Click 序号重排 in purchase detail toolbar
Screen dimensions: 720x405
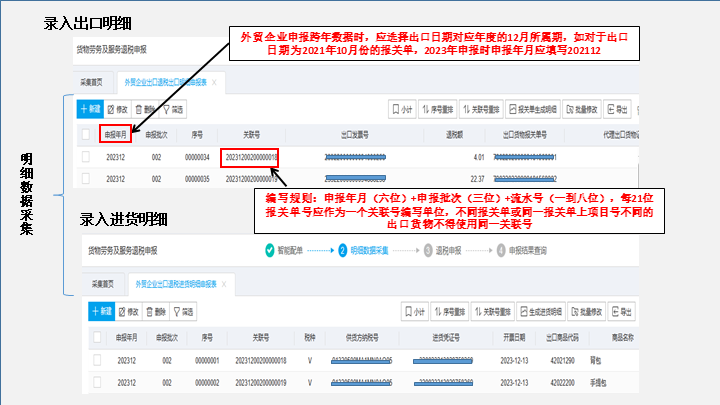point(450,312)
